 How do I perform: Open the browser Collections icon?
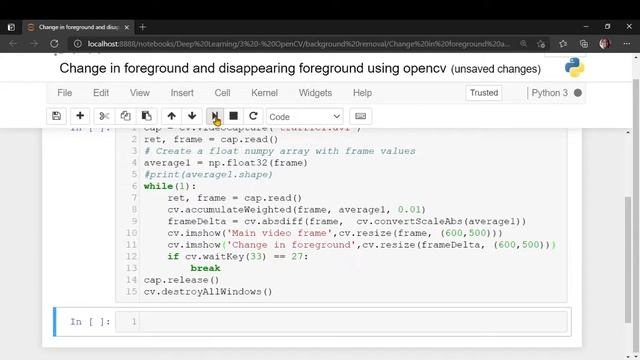coord(584,44)
